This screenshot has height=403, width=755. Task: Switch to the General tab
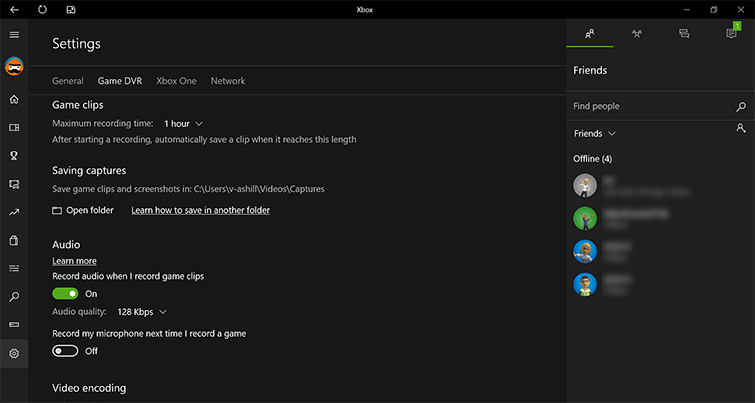[x=68, y=81]
